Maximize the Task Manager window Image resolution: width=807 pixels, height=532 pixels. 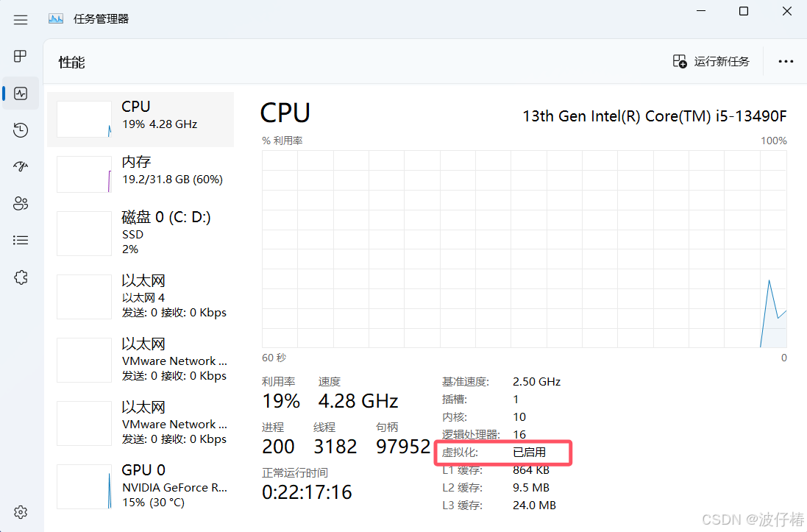coord(743,11)
